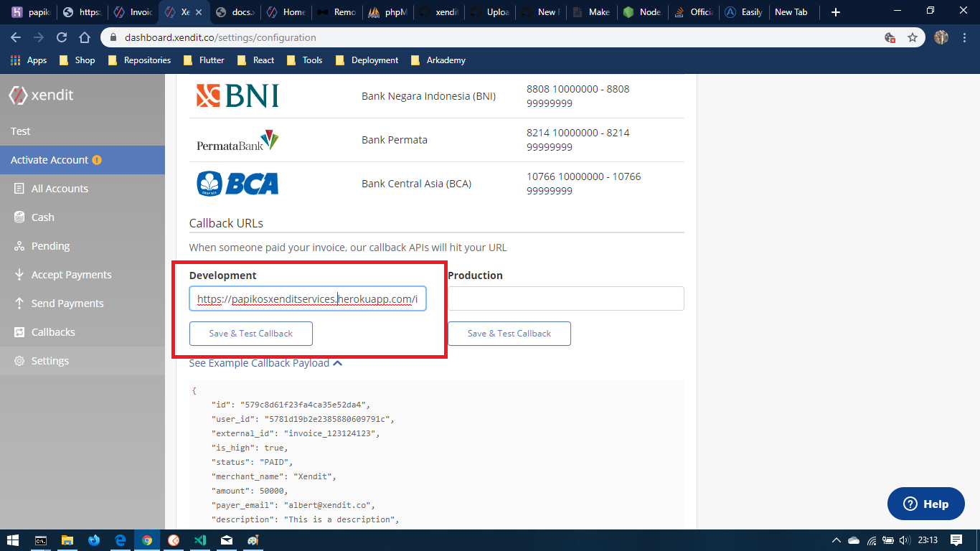This screenshot has width=980, height=551.
Task: Switch to the Invoic browser tab
Action: [x=133, y=12]
